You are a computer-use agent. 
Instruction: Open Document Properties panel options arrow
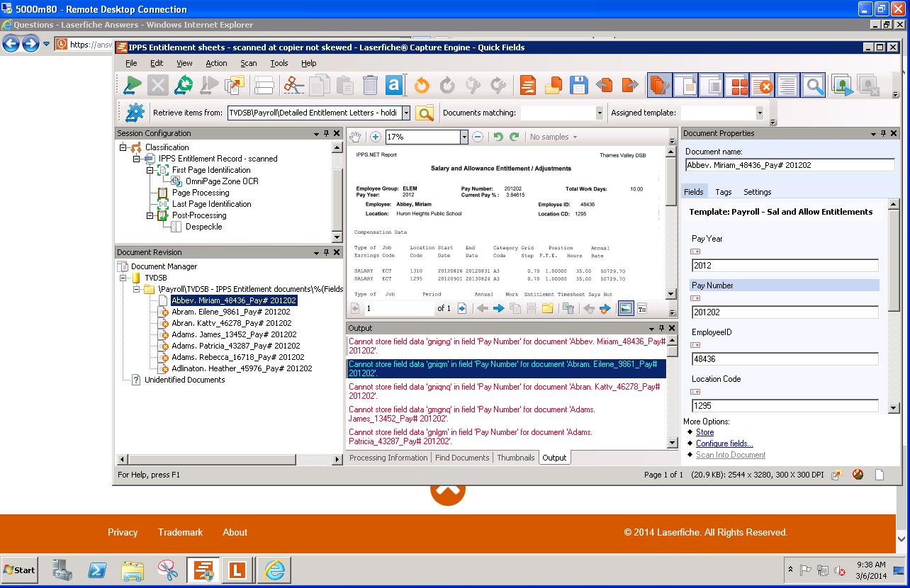click(873, 133)
